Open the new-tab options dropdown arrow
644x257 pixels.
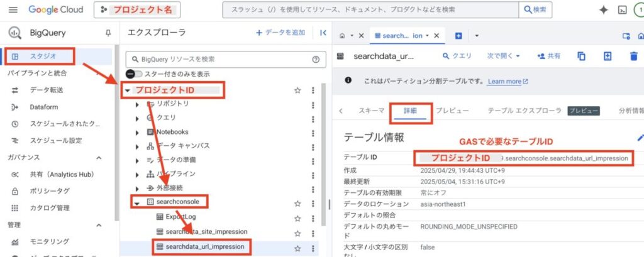477,36
